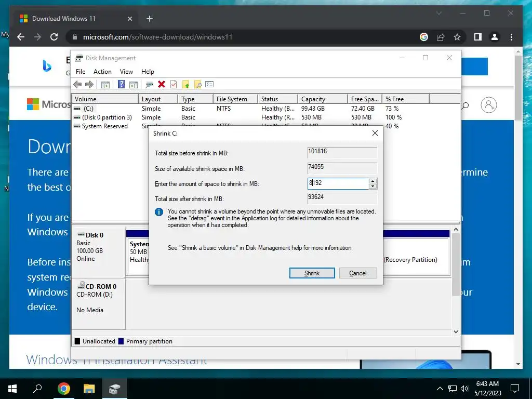Click Chrome's forward navigation arrow

(37, 37)
